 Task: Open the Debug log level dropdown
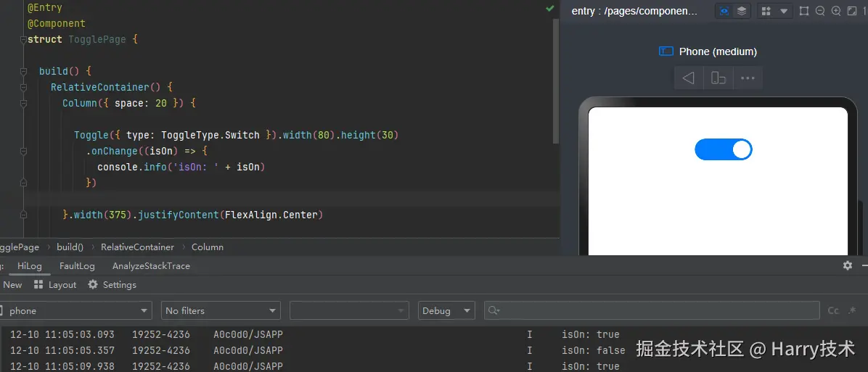coord(447,310)
